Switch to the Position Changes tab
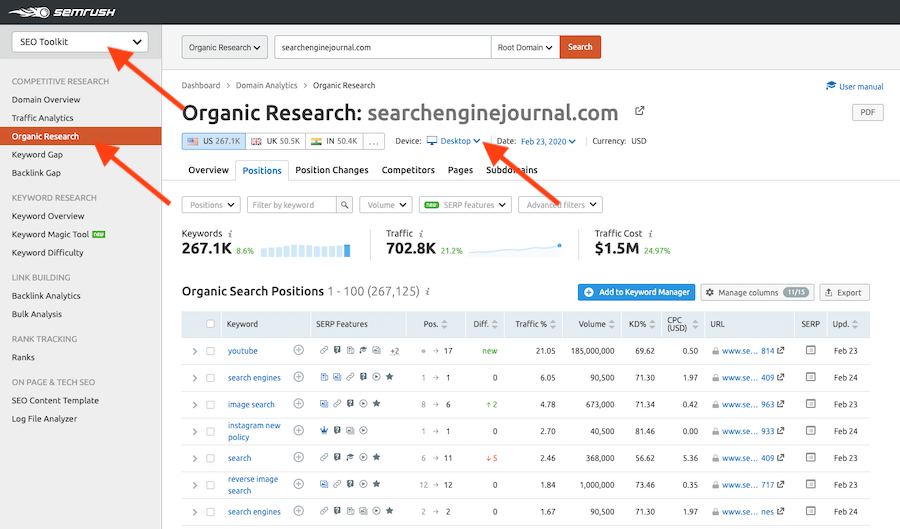The width and height of the screenshot is (900, 529). point(332,170)
